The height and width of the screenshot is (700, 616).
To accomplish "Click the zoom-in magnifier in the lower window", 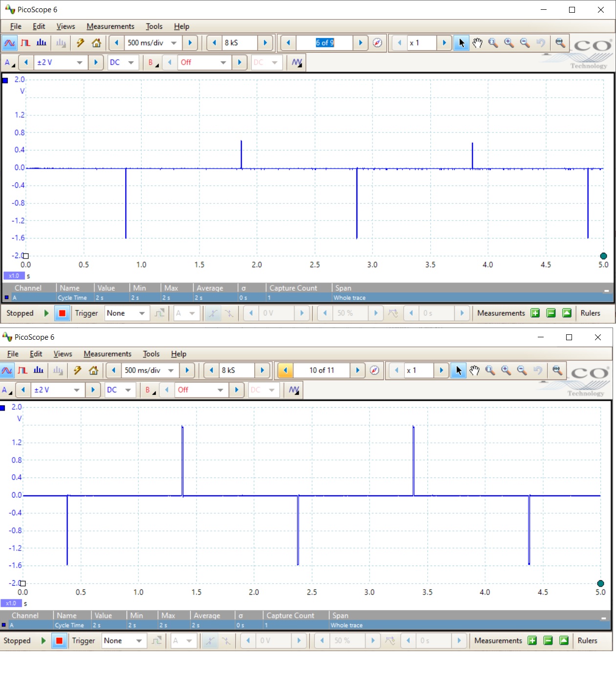I will click(x=506, y=371).
